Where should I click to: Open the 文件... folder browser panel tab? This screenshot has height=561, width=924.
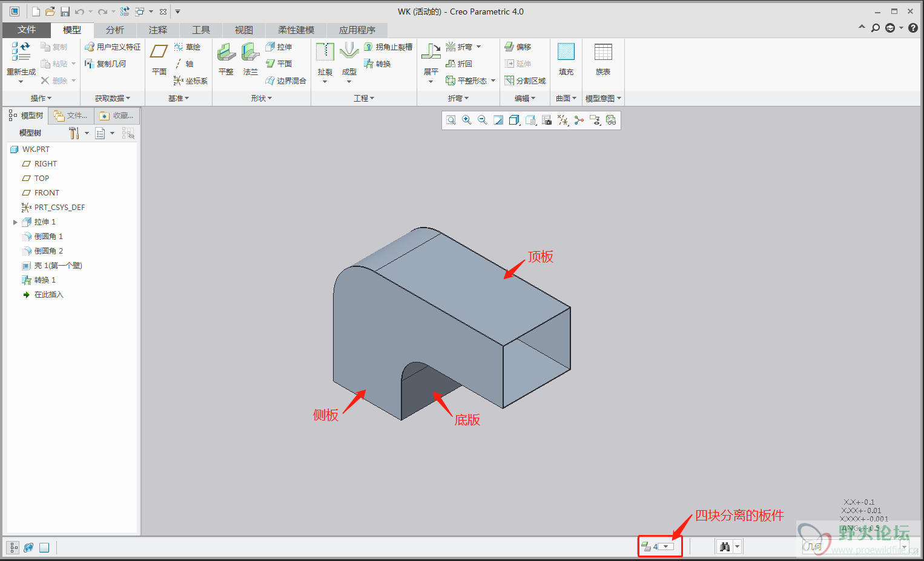coord(71,116)
